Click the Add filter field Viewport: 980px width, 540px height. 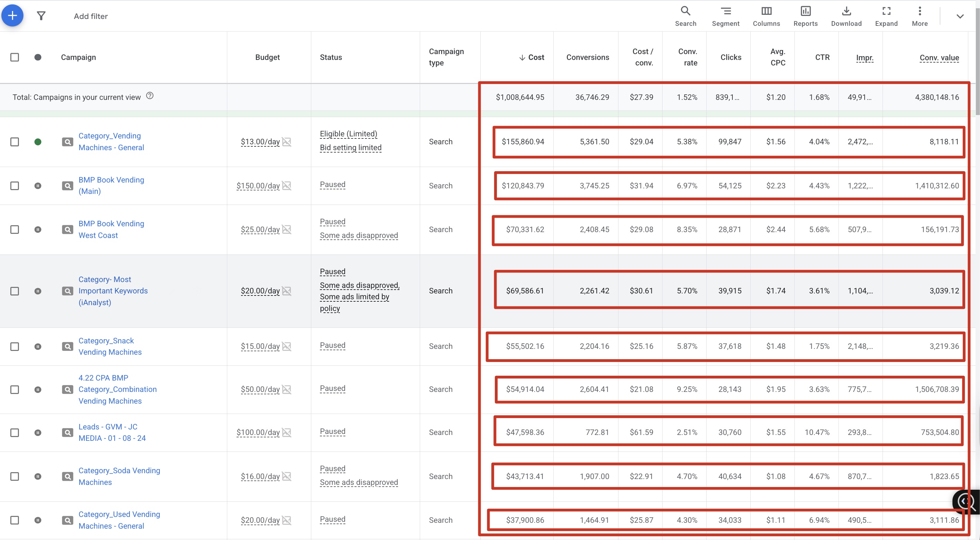click(91, 16)
